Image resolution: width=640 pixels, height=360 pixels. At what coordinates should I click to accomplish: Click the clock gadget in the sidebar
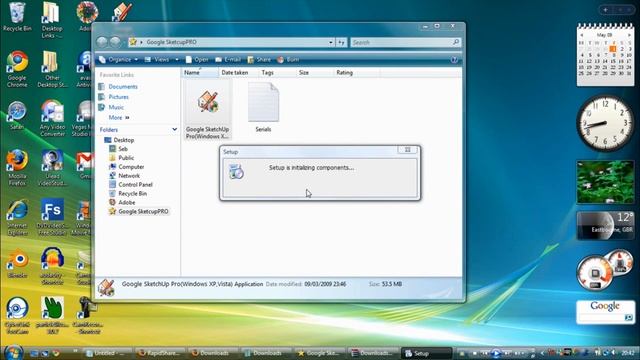605,123
